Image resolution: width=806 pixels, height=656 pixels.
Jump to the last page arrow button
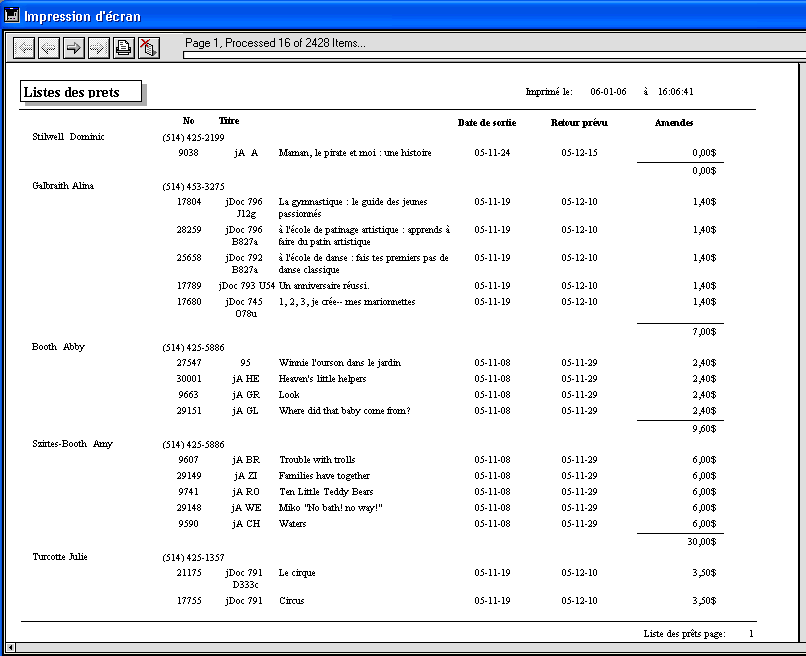click(x=98, y=47)
